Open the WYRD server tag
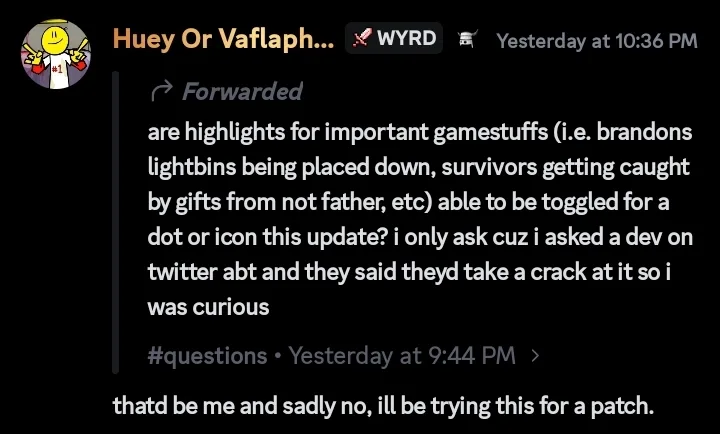Image resolution: width=720 pixels, height=434 pixels. (393, 39)
